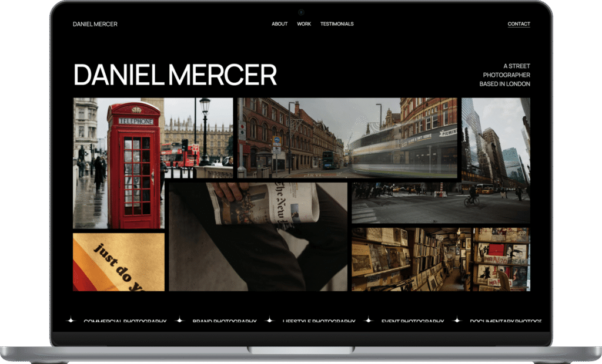Click the sparkle icon before Commercial Photography

click(71, 321)
